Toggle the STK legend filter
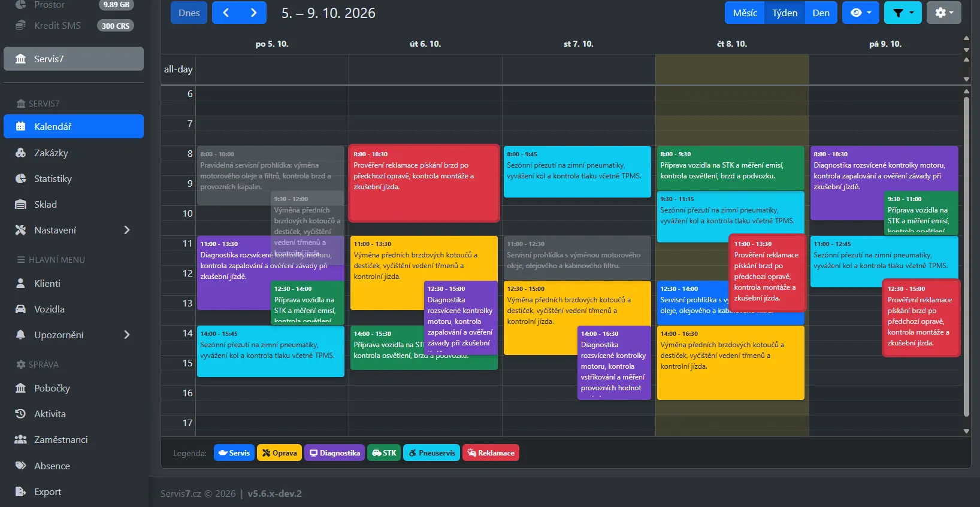980x507 pixels. [384, 453]
